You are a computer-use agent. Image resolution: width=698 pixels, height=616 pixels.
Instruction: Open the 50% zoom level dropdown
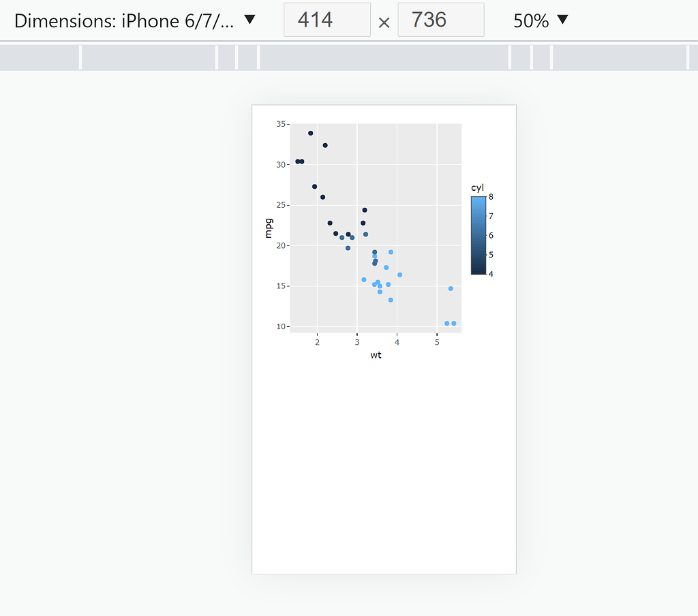(541, 20)
